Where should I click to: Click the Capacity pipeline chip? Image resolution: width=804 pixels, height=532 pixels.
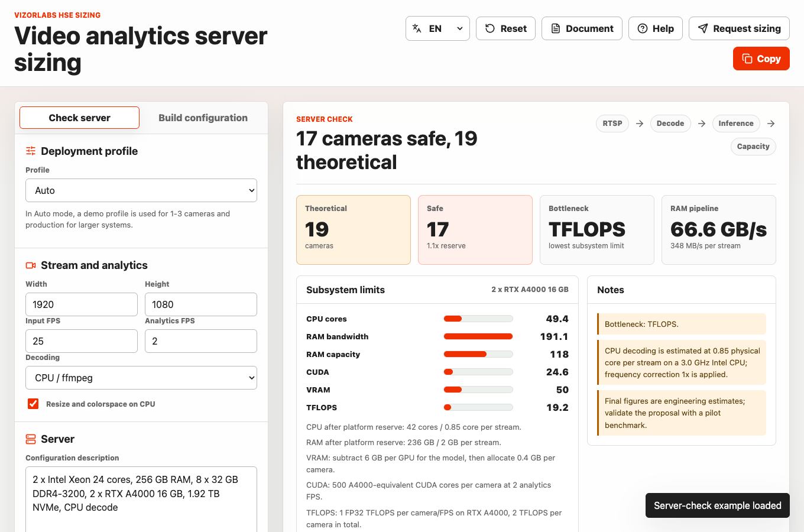(753, 147)
